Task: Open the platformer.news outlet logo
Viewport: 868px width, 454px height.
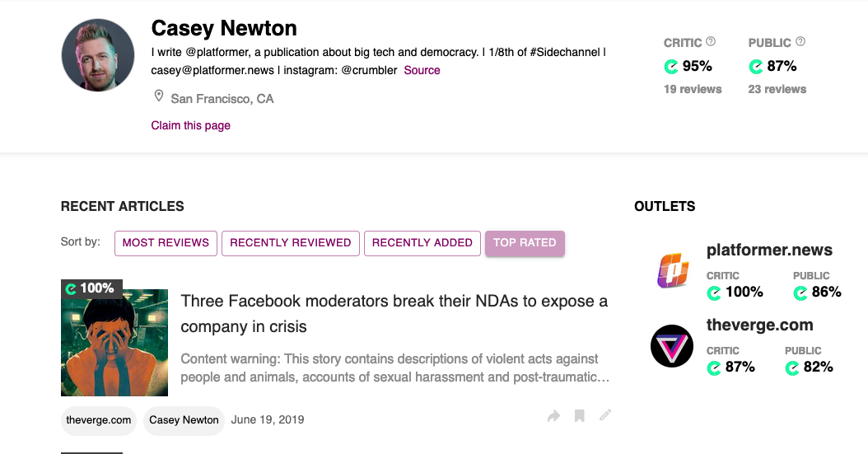Action: pos(672,271)
